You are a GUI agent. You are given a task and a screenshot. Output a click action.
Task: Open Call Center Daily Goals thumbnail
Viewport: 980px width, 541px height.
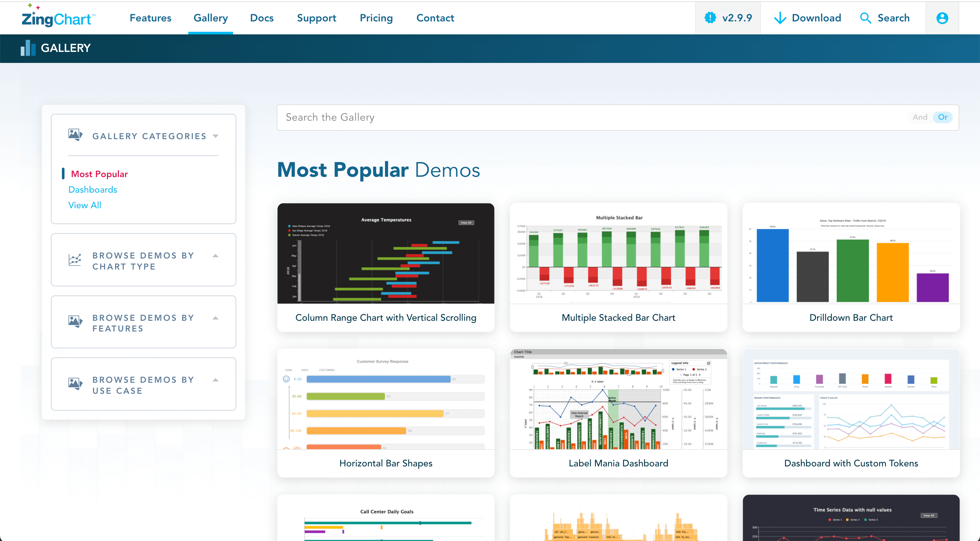[x=386, y=518]
